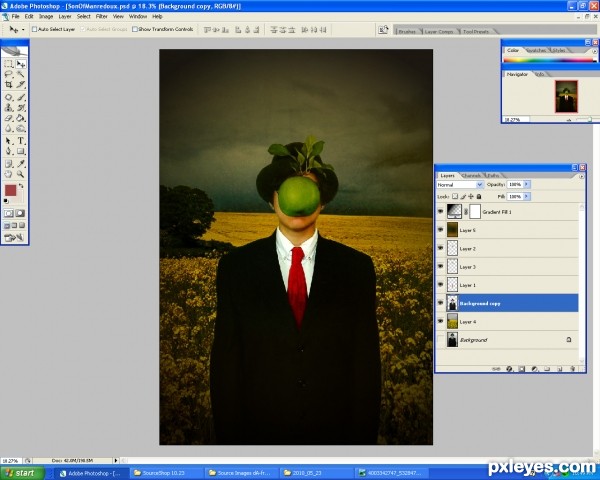Select the Type tool
Screen dimensions: 600x480
(21, 141)
